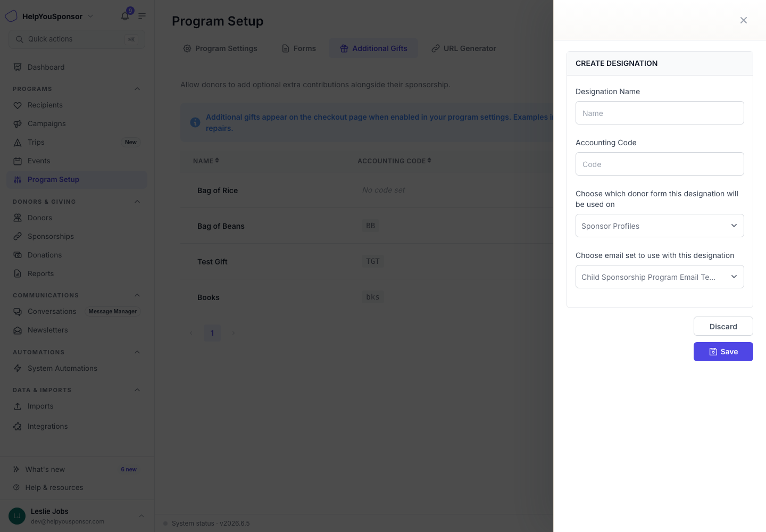This screenshot has width=766, height=532.
Task: Switch to the Program Settings tab
Action: 220,48
